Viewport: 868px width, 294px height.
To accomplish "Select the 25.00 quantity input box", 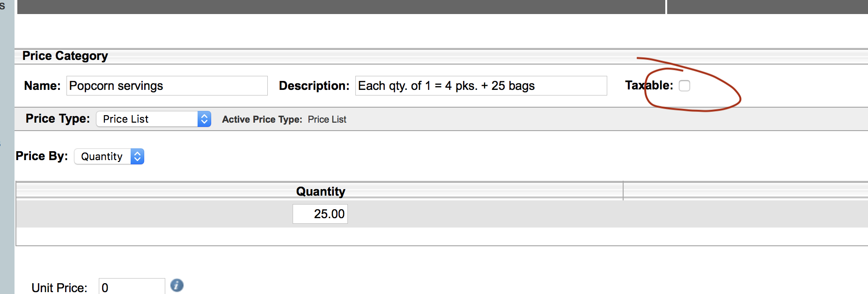I will [x=320, y=214].
